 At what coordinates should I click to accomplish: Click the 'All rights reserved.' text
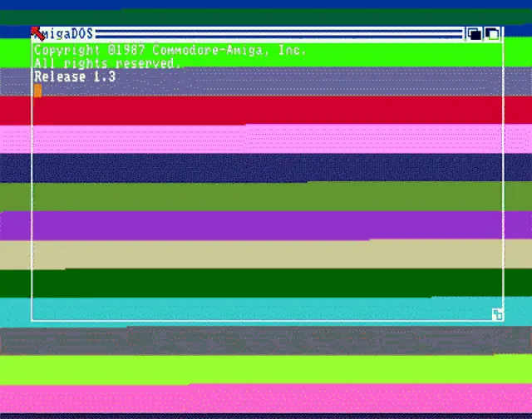tap(106, 64)
